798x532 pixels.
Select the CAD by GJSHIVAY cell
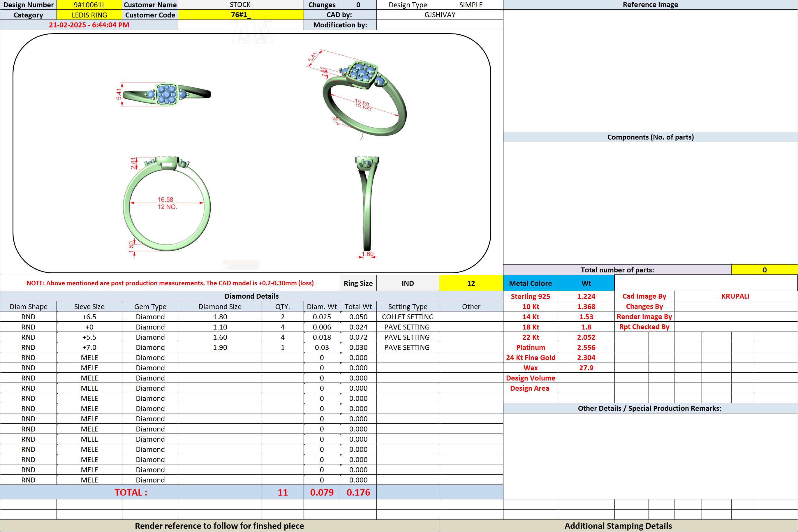tap(440, 15)
